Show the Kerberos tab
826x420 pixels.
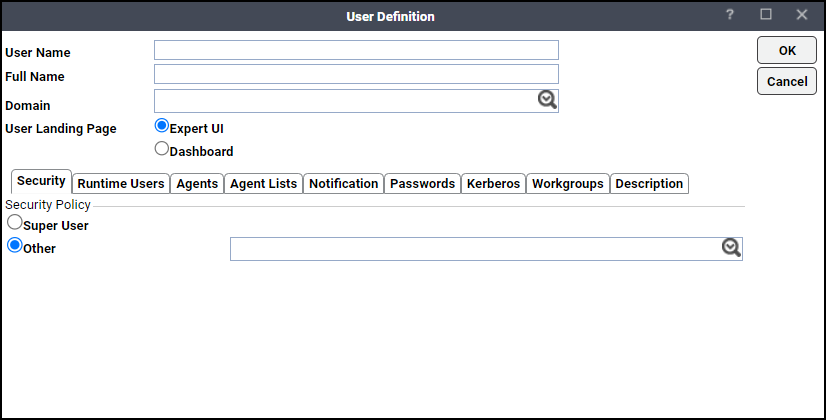pos(494,183)
